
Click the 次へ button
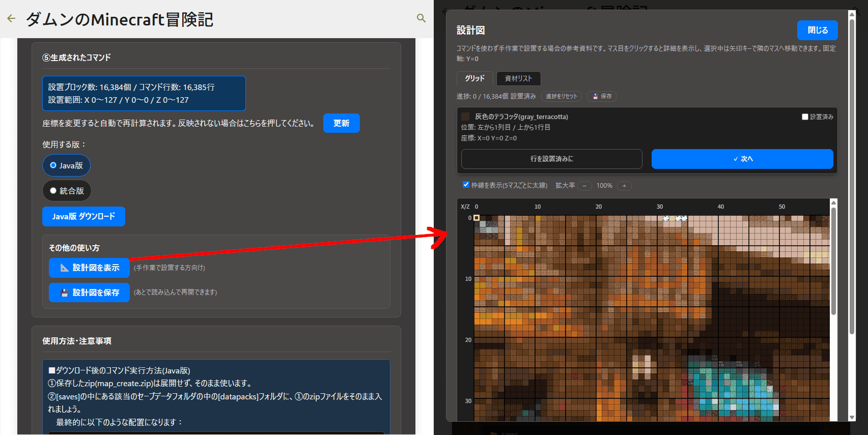click(x=742, y=159)
